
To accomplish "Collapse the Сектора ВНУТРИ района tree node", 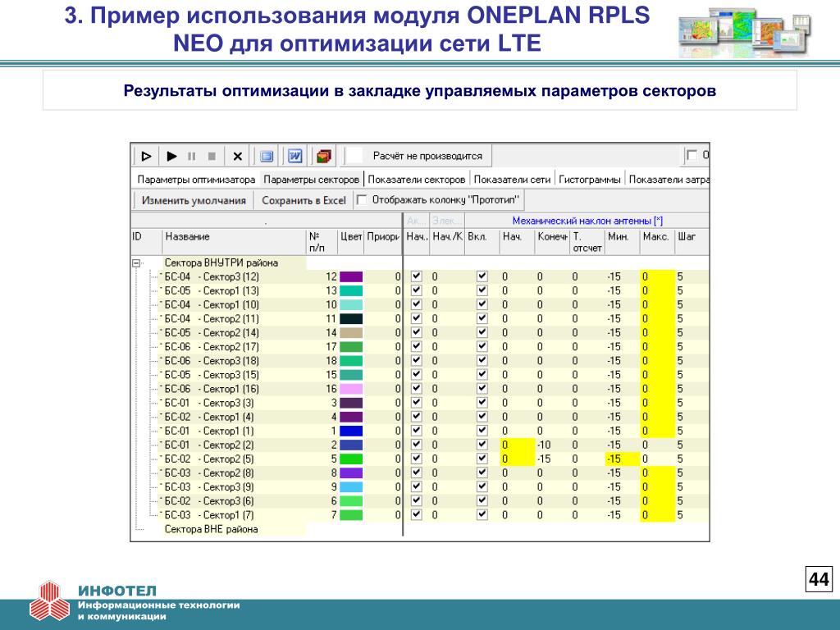I will [137, 263].
